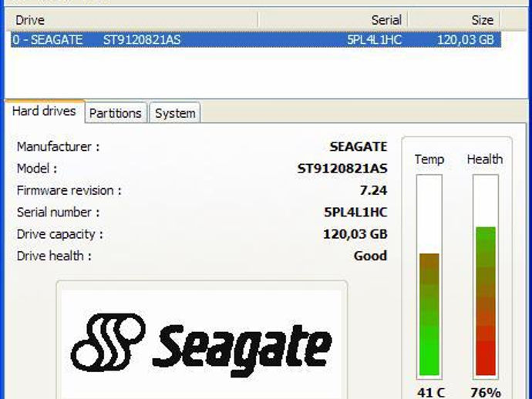Click the 120,03 GB size in the drive list
532x399 pixels.
click(465, 40)
